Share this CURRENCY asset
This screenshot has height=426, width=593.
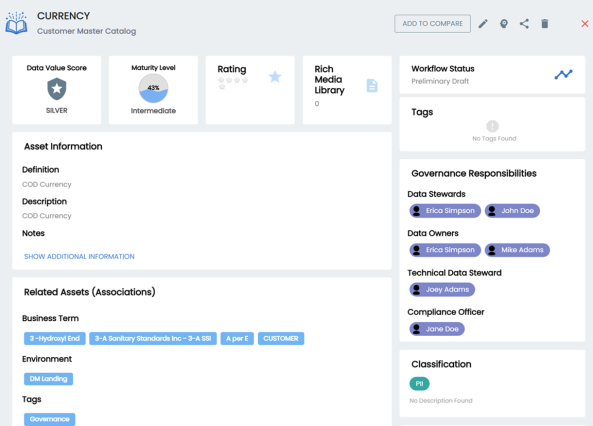(x=524, y=24)
